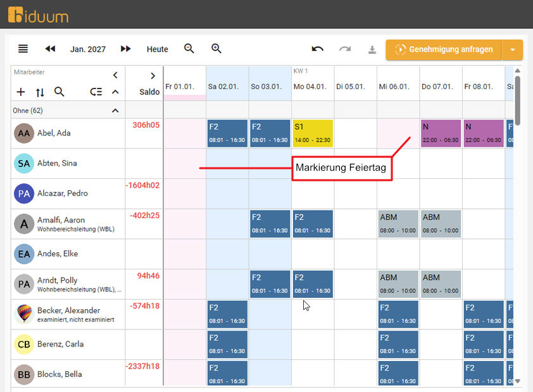Viewport: 533px width, 392px height.
Task: Expand the Saldo column with right chevron
Action: 153,76
